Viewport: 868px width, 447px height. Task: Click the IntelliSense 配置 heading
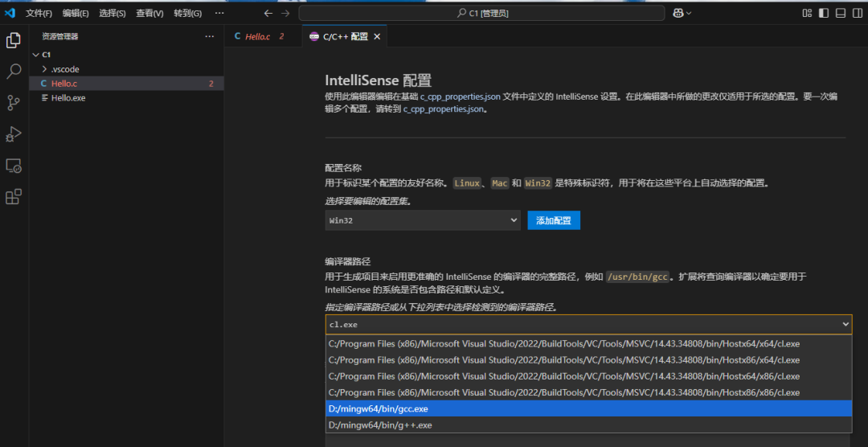click(x=378, y=80)
